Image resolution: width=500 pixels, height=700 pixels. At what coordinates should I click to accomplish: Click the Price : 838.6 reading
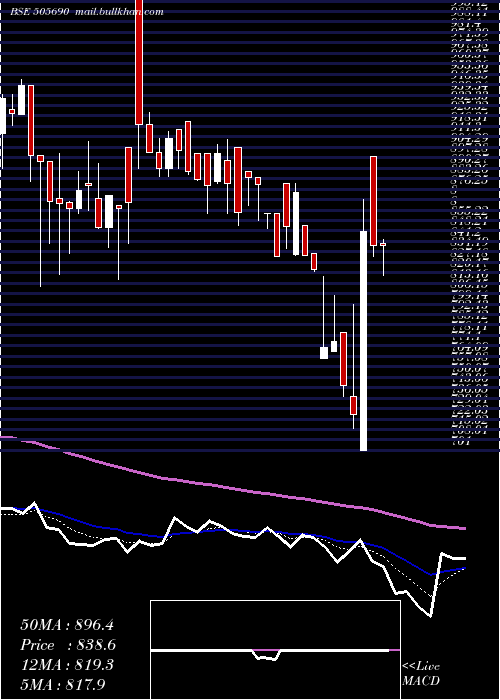[68, 645]
